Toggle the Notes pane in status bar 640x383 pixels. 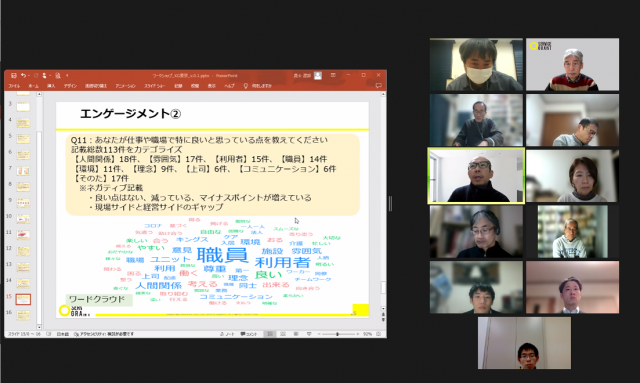coord(227,334)
